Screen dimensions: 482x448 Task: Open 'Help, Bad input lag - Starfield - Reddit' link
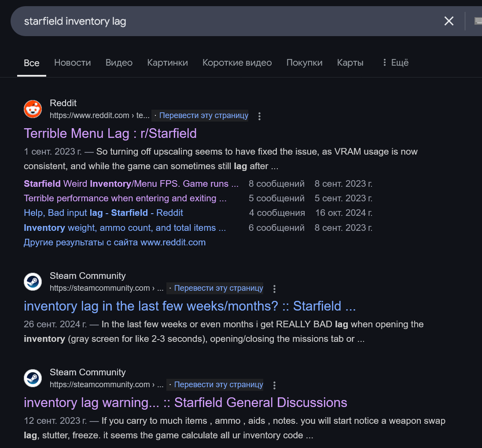pos(103,213)
